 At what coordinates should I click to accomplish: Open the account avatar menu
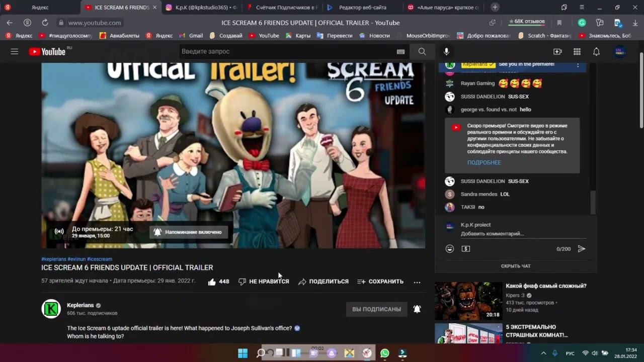[x=620, y=51]
